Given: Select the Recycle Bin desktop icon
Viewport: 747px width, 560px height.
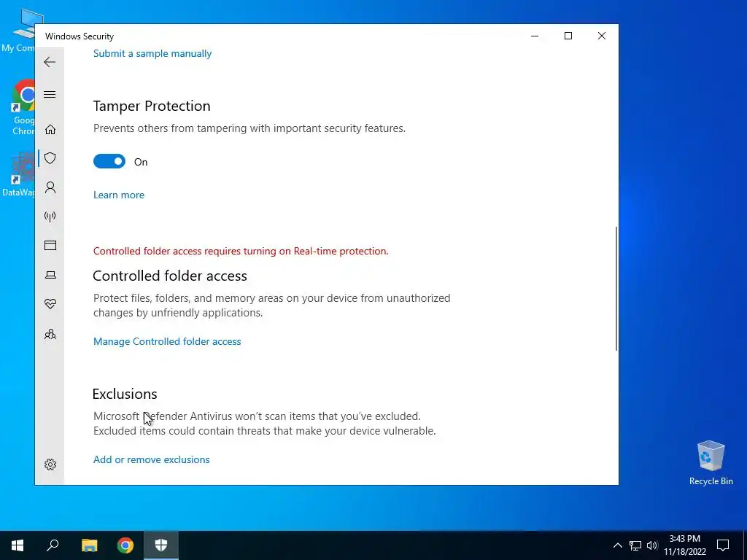Looking at the screenshot, I should point(711,463).
